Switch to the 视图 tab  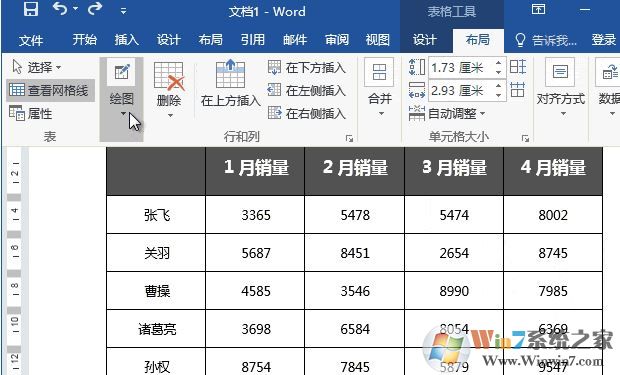pyautogui.click(x=378, y=40)
